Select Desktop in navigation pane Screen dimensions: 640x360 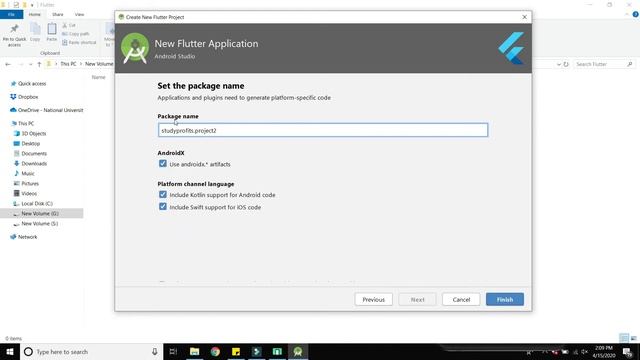[31, 144]
